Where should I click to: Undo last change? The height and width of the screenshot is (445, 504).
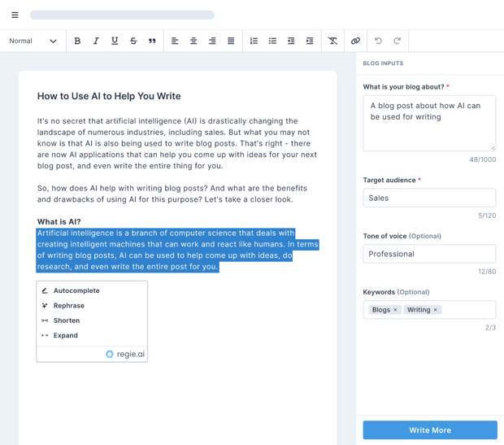coord(378,41)
